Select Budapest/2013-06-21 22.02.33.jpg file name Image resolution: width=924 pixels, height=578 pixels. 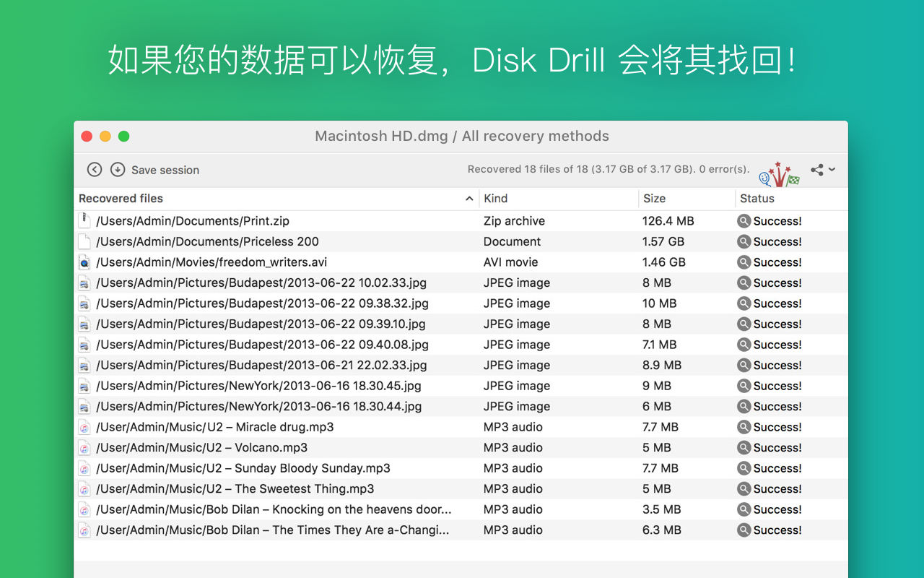point(261,366)
